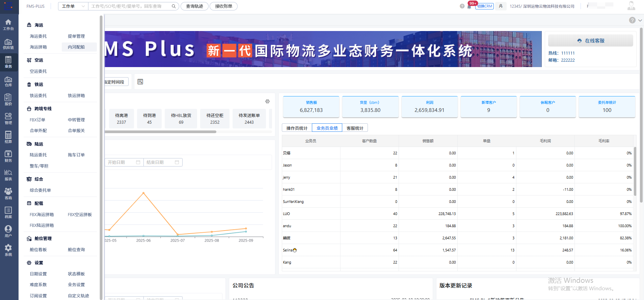This screenshot has width=644, height=300.
Task: Open the 仓库 sidebar icon
Action: pos(8,81)
